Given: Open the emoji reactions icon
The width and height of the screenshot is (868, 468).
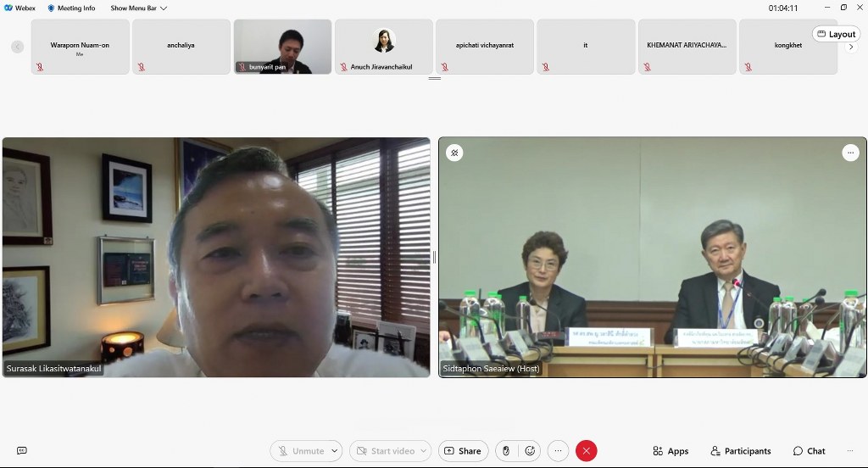Looking at the screenshot, I should coord(531,451).
